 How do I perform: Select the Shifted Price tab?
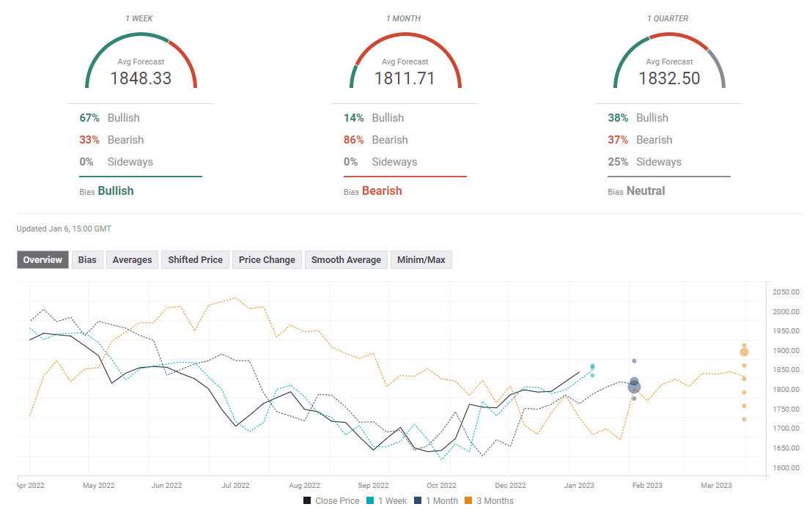195,260
